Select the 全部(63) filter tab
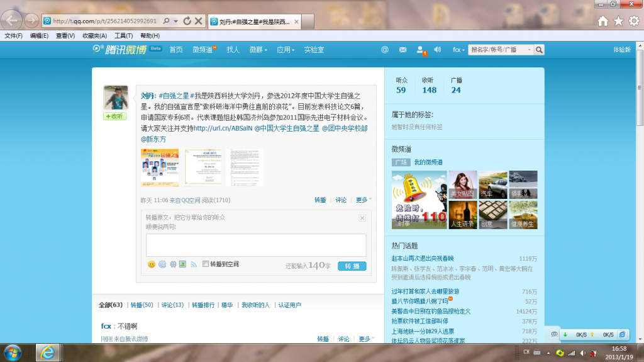The image size is (644, 362). coord(111,305)
